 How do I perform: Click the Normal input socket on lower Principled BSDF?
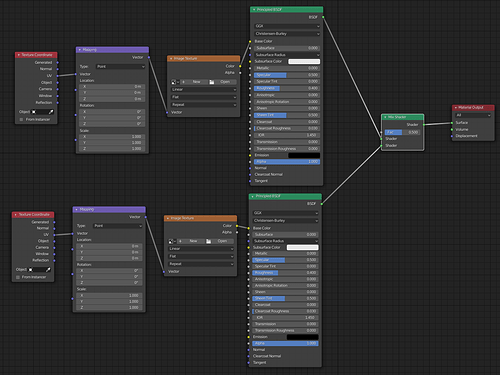pyautogui.click(x=249, y=350)
